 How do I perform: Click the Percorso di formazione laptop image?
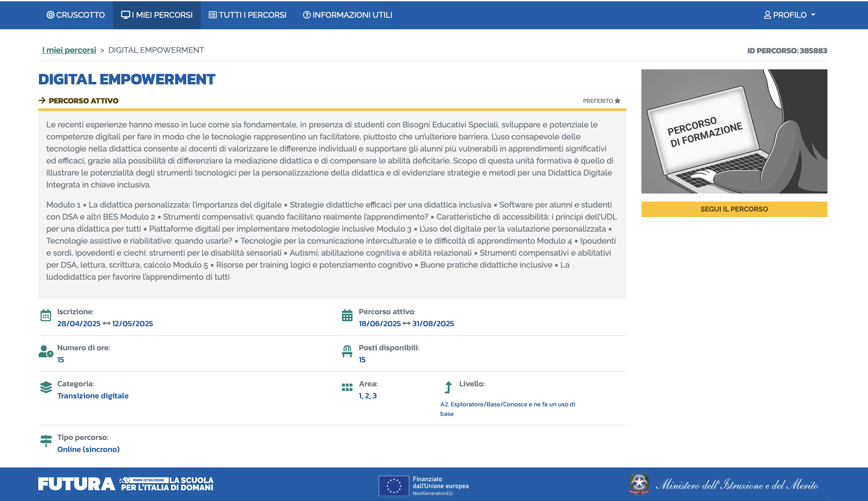point(734,131)
